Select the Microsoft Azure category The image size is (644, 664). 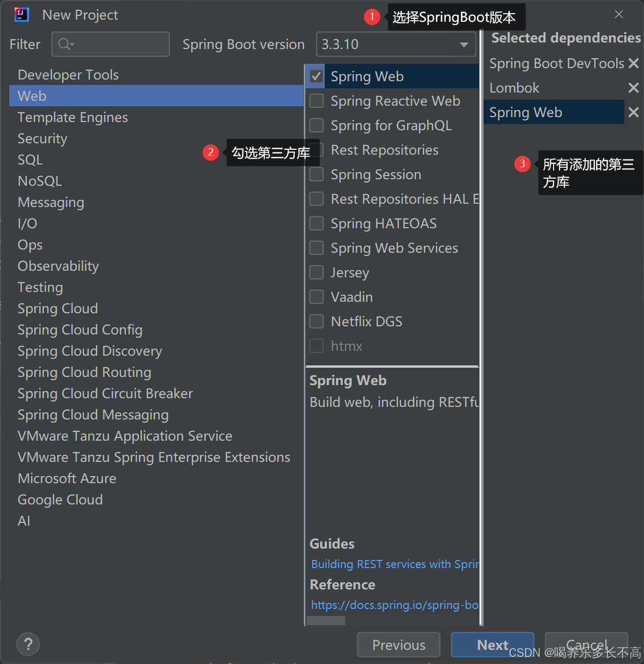tap(156, 478)
